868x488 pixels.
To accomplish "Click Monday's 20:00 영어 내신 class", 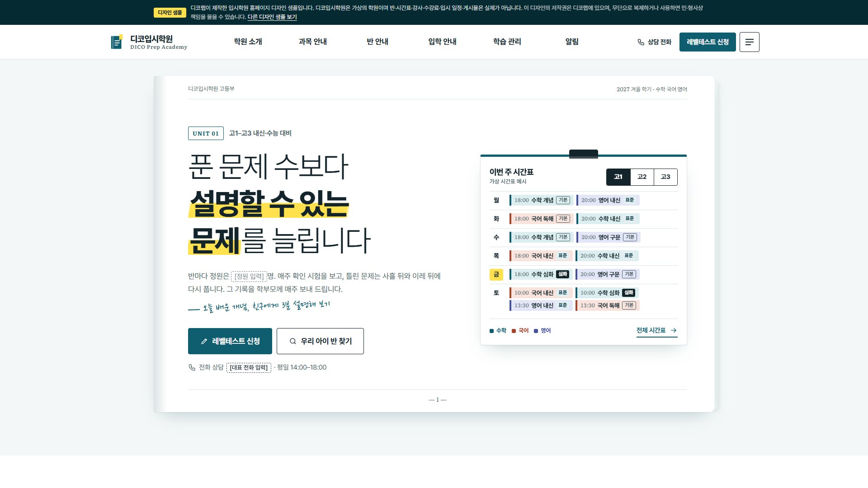I will tap(608, 200).
